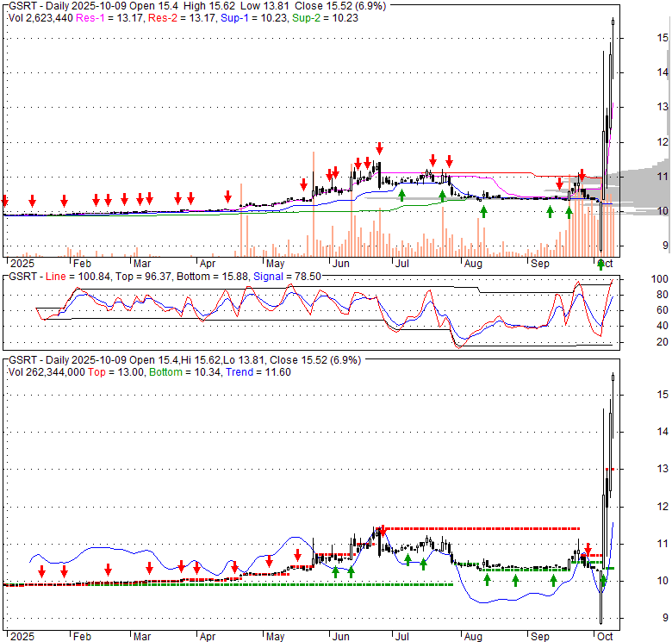
Task: Click the 2025 label on bottom chart axis
Action: coord(22,637)
